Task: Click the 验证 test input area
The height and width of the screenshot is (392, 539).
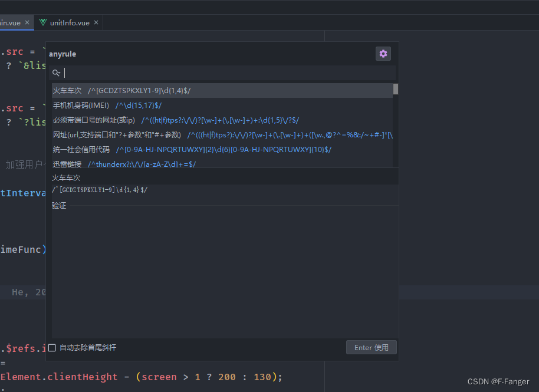Action: (225, 273)
